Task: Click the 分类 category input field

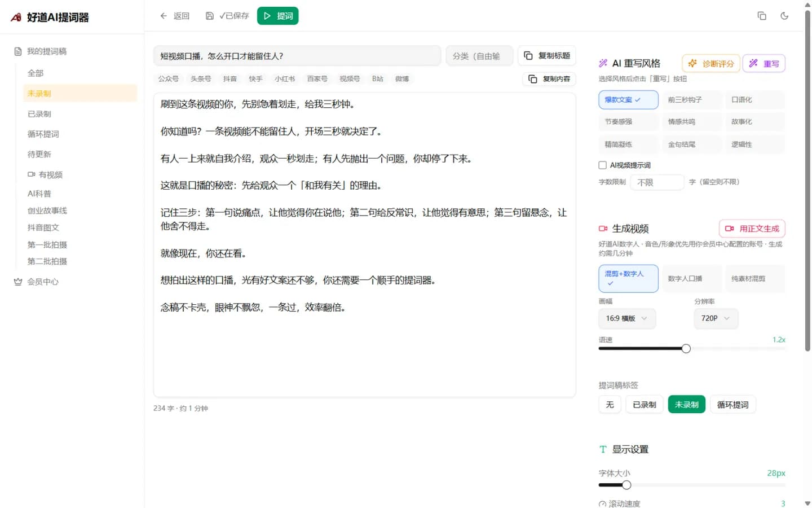Action: pos(479,56)
